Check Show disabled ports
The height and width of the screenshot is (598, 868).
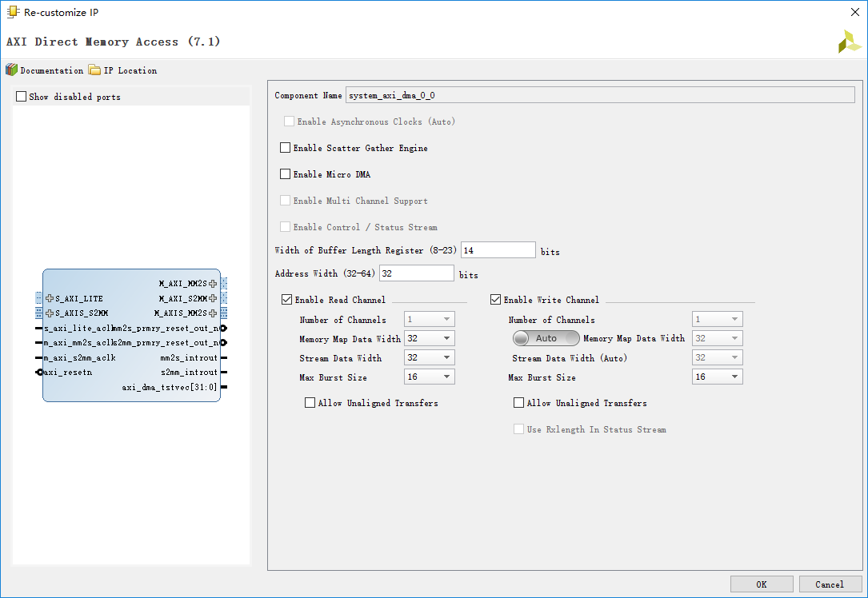point(22,97)
